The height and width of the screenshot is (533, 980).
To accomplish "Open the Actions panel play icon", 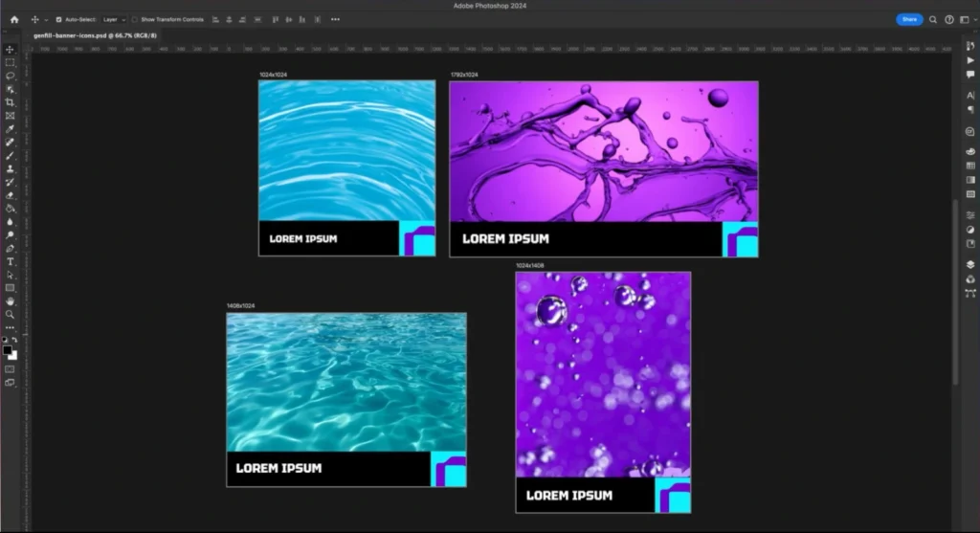I will pyautogui.click(x=970, y=60).
